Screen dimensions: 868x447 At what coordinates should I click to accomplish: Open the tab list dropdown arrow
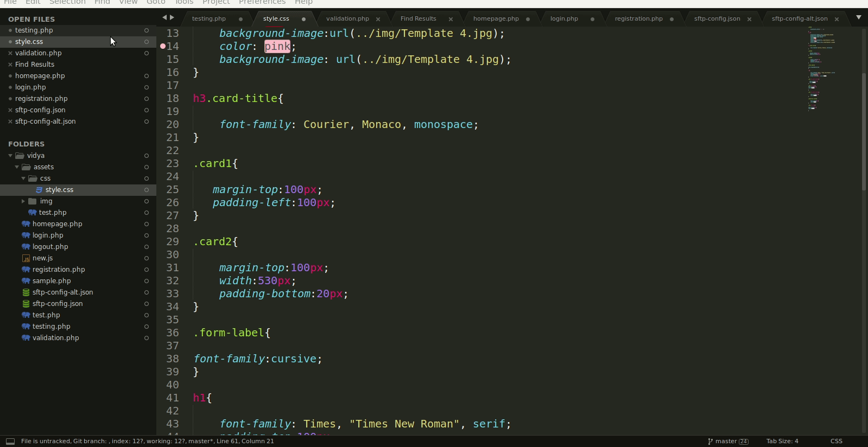(859, 17)
